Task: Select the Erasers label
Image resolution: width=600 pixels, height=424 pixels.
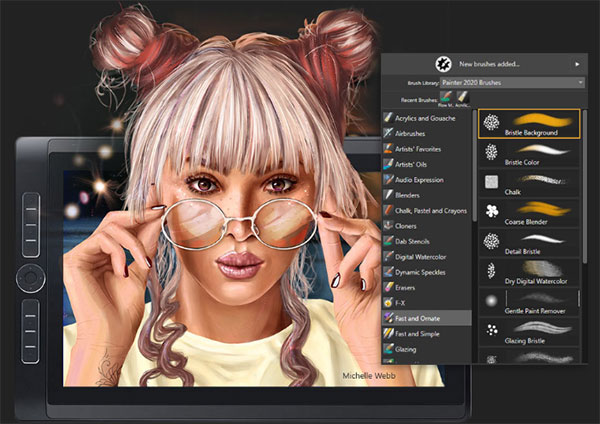Action: click(x=405, y=288)
